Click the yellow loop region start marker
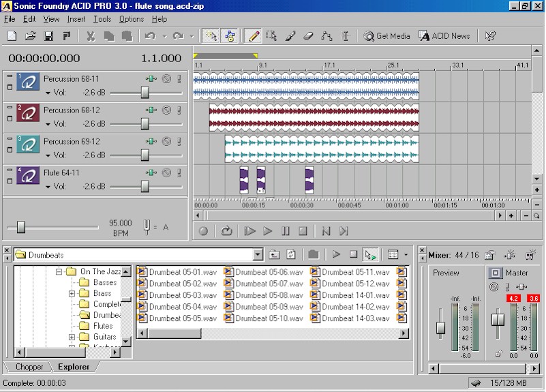Viewport: 546px width, 392px height. click(x=196, y=56)
